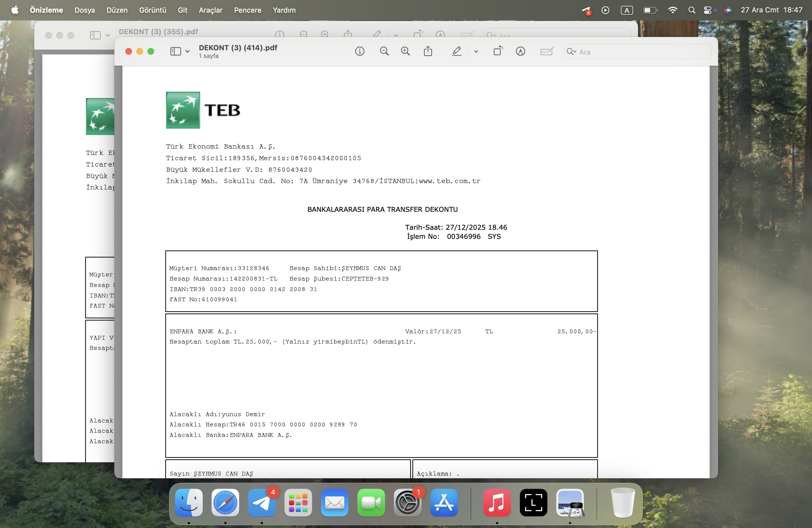Screen dimensions: 812x528
Task: Open the Wi-Fi status menu
Action: coord(673,10)
